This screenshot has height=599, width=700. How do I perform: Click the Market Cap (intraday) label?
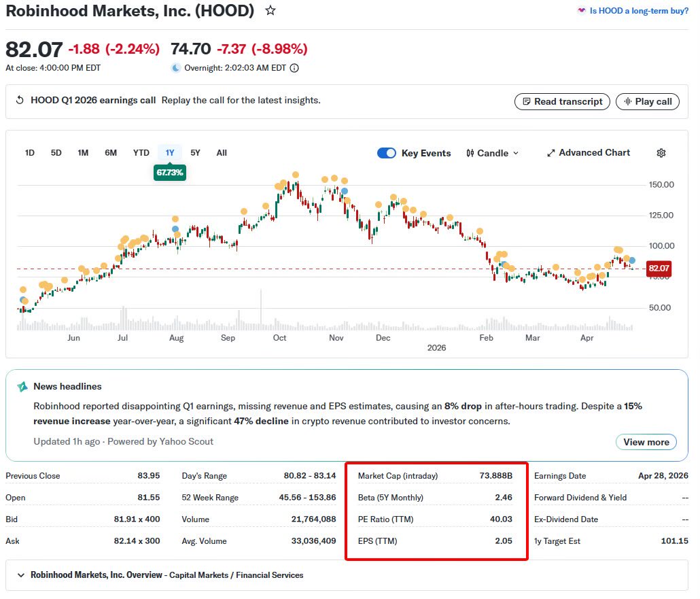[398, 476]
